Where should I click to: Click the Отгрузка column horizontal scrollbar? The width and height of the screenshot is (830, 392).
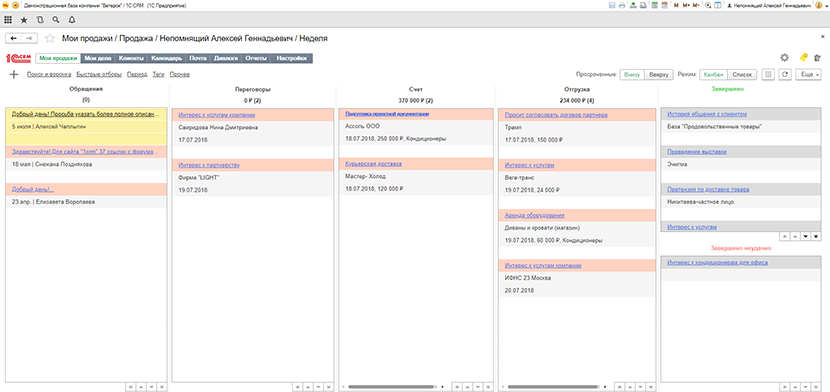pos(553,387)
